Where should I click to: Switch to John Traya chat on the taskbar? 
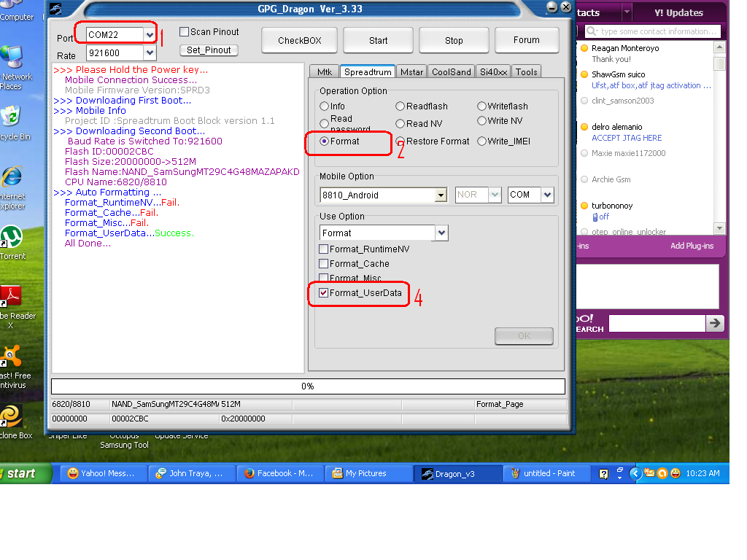(192, 473)
